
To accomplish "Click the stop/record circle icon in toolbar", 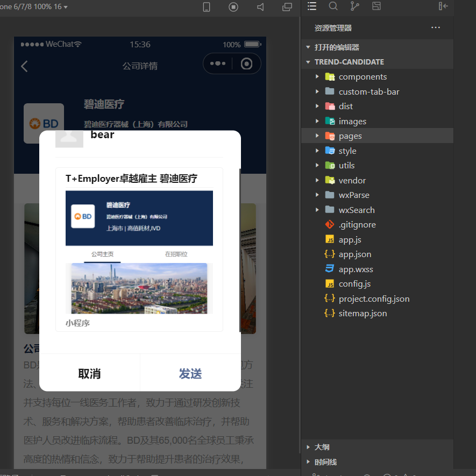I will click(x=233, y=6).
